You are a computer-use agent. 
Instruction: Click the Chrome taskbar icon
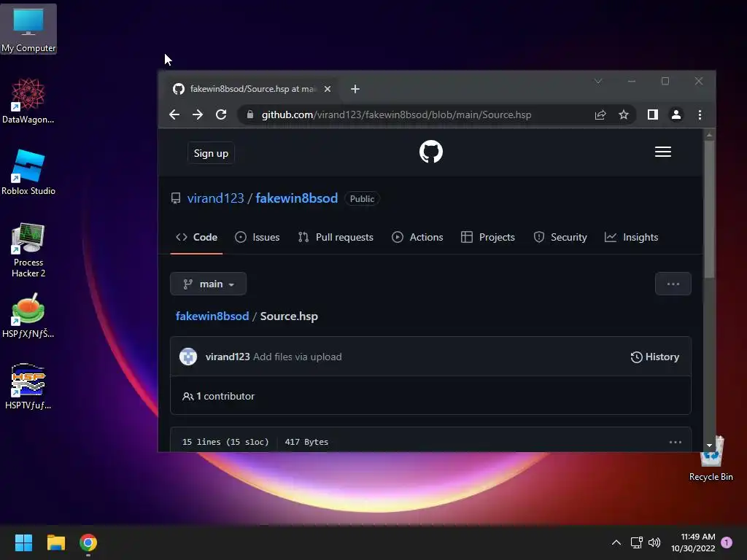tap(88, 542)
